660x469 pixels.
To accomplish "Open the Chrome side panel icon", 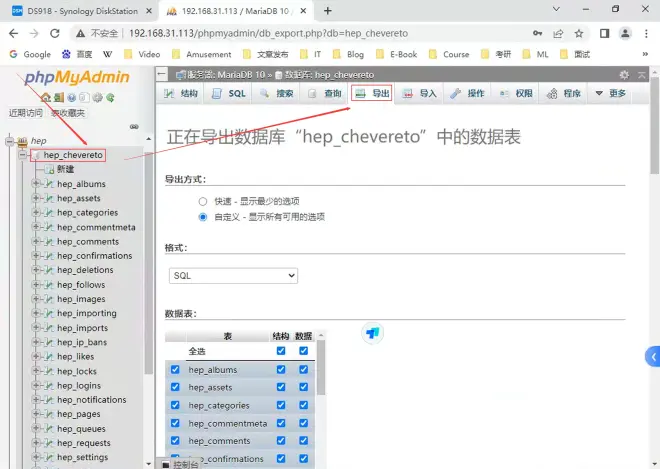I will 604,33.
